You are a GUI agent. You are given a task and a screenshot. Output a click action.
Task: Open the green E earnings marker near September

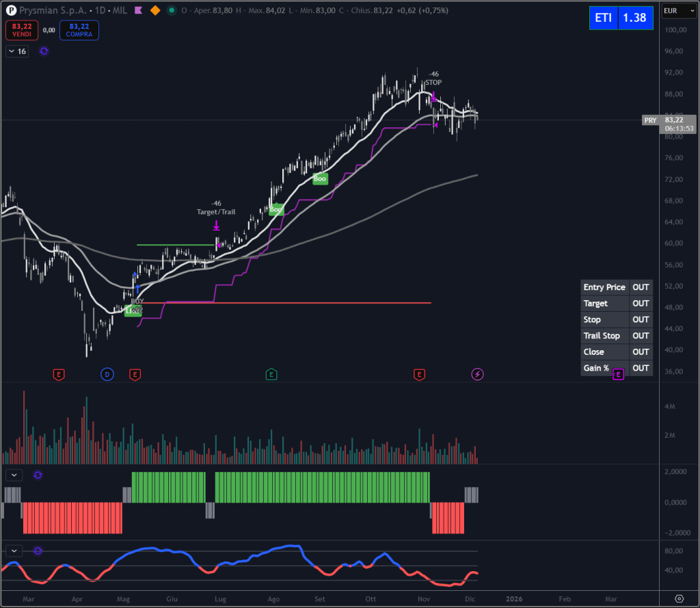(x=271, y=375)
